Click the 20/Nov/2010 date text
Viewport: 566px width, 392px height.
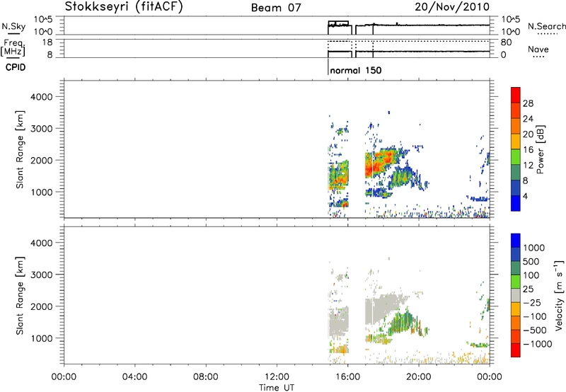pos(452,7)
